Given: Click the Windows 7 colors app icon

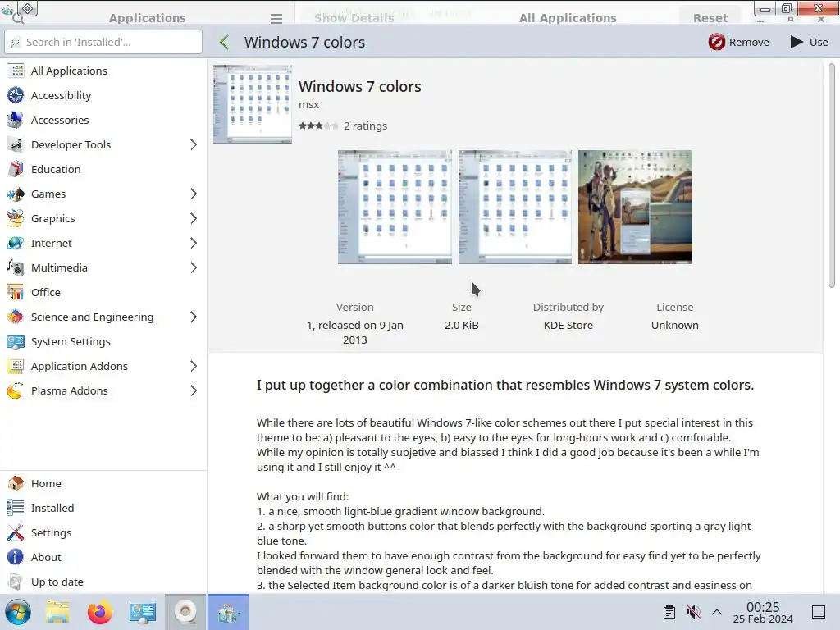Looking at the screenshot, I should [253, 104].
